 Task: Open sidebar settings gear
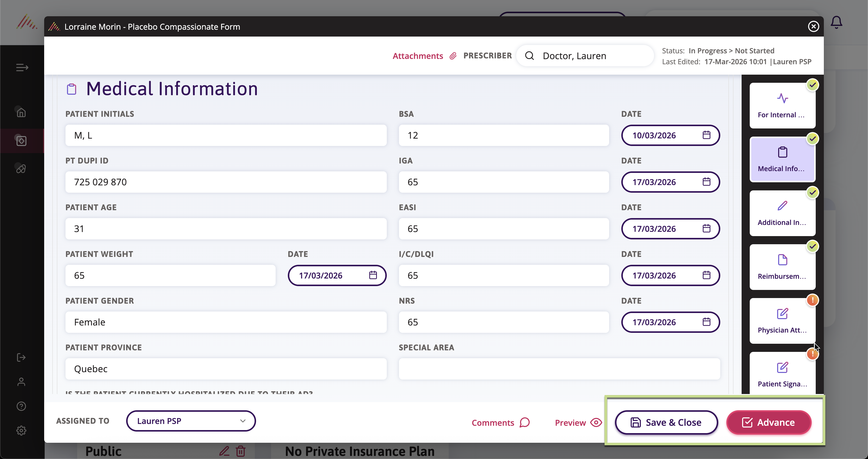(x=21, y=430)
